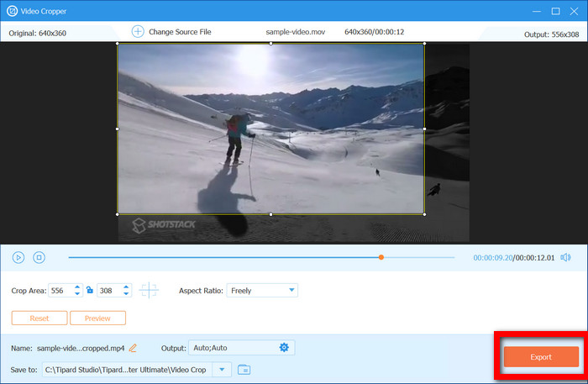Click the orange playhead on timeline
Screen dimensions: 588x384
(x=381, y=257)
